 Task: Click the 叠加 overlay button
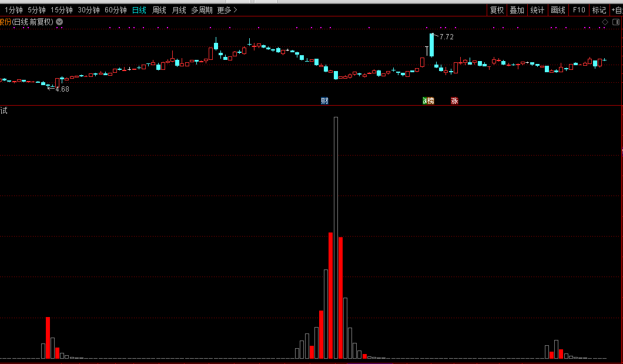pyautogui.click(x=517, y=10)
